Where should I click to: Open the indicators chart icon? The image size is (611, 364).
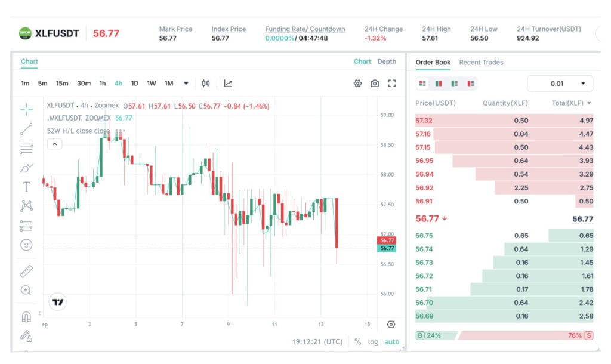coord(228,84)
